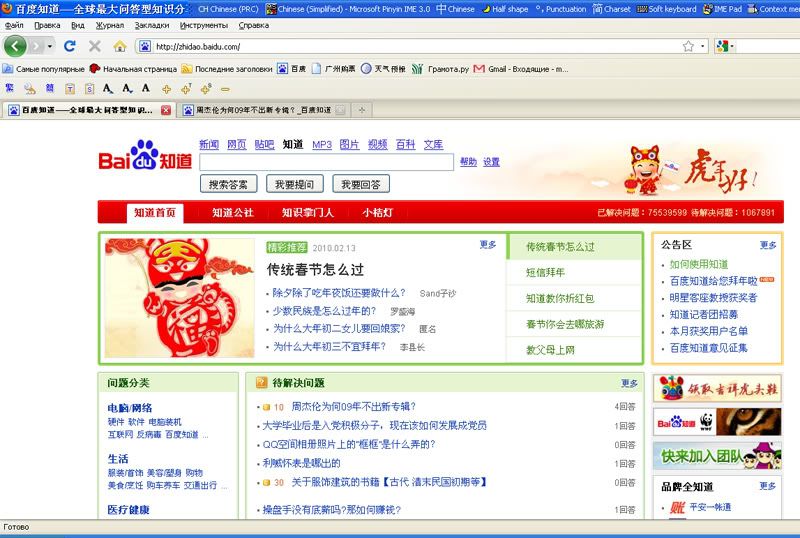
Task: Close the 百度知道 first tab
Action: (x=166, y=110)
